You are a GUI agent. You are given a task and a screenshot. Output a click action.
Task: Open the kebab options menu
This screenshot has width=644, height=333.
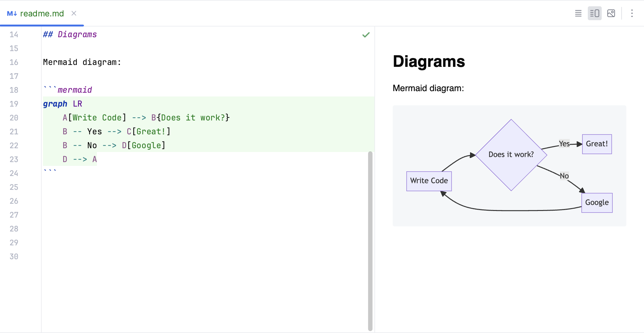click(x=632, y=13)
